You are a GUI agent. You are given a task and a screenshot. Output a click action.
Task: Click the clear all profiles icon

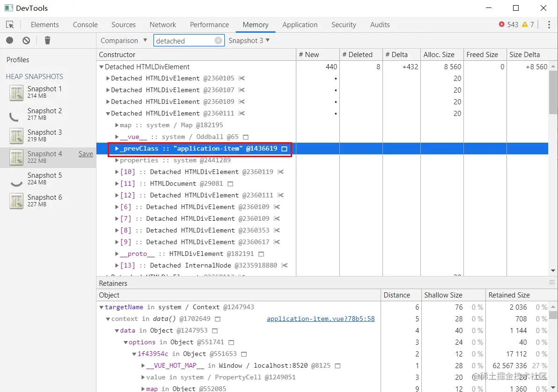tap(26, 41)
